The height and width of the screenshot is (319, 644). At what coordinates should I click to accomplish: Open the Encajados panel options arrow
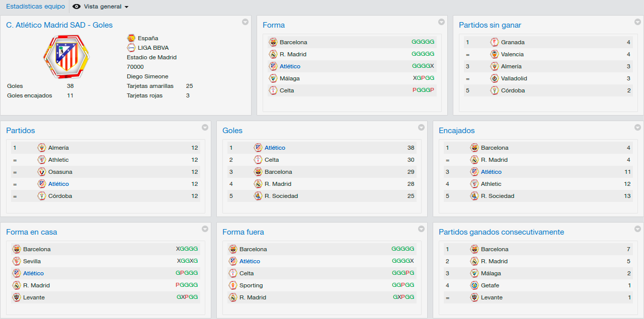[637, 127]
